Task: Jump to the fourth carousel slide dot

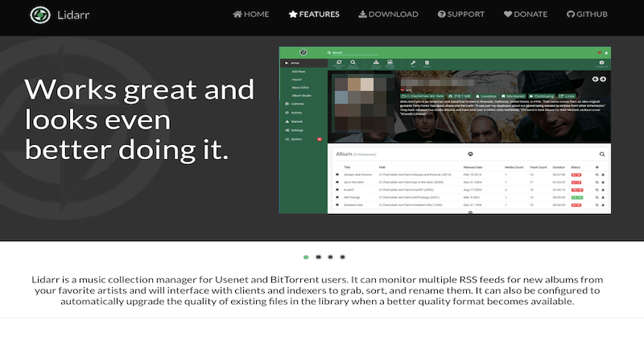Action: [x=343, y=257]
